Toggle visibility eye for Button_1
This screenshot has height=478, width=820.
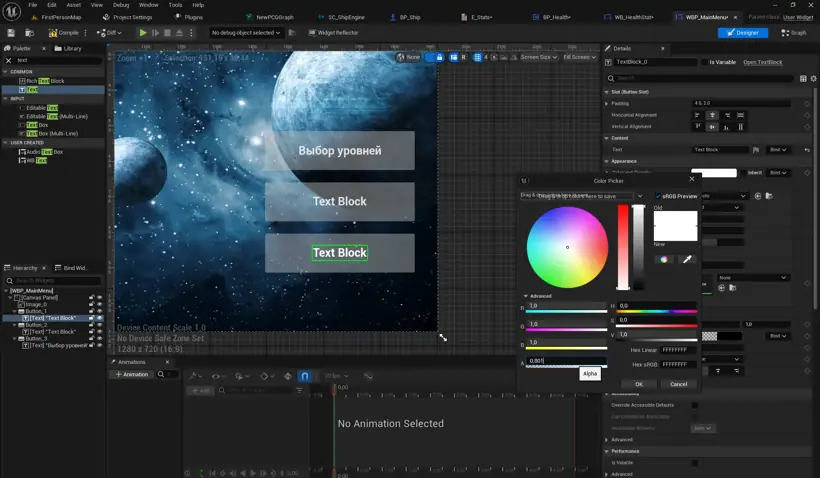[99, 311]
